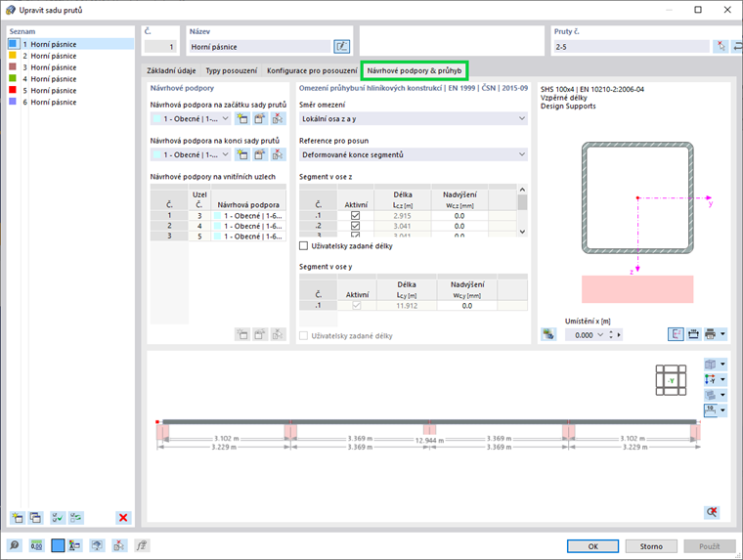Viewport: 743px width, 560px height.
Task: Switch to Konfigurace pro posouzení tab
Action: click(x=312, y=70)
